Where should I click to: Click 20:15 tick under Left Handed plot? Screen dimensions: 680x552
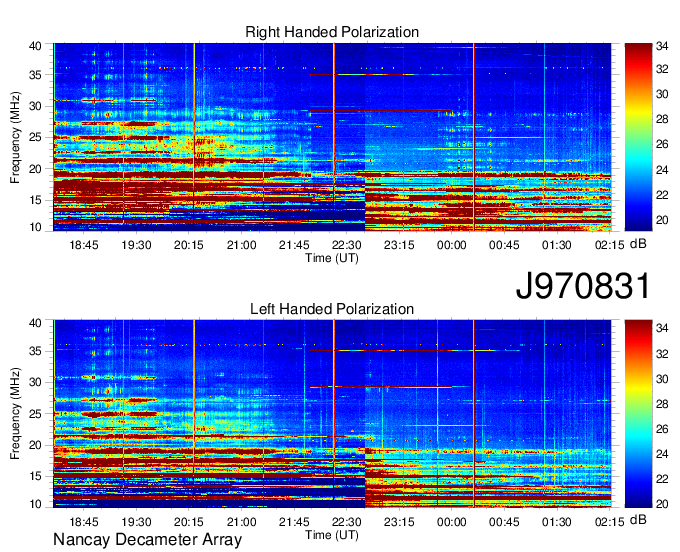click(189, 523)
